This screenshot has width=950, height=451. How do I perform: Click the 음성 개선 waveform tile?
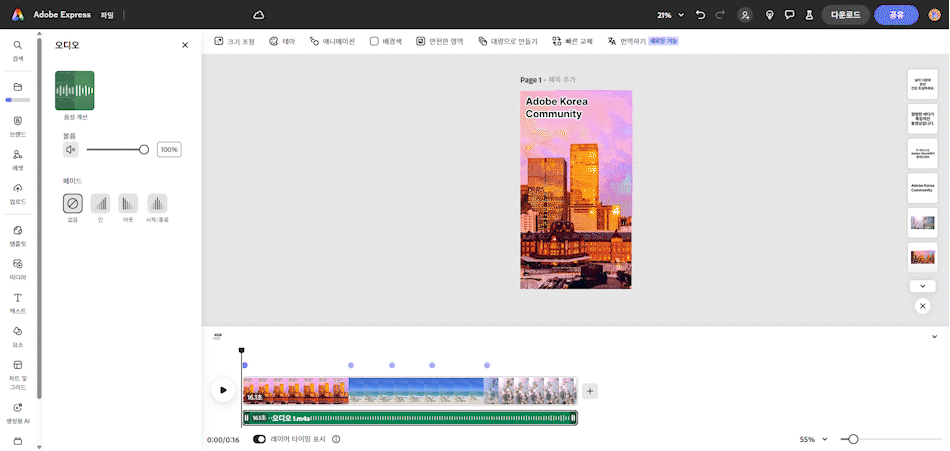(75, 90)
